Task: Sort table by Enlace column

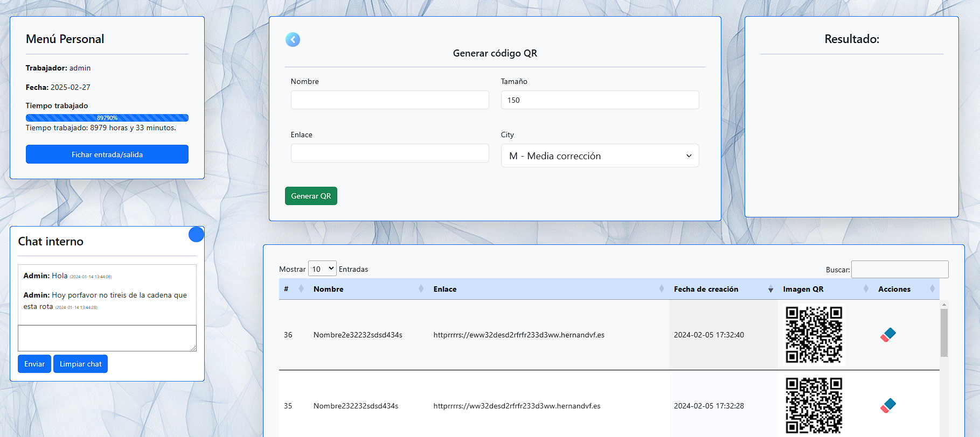Action: (547, 289)
